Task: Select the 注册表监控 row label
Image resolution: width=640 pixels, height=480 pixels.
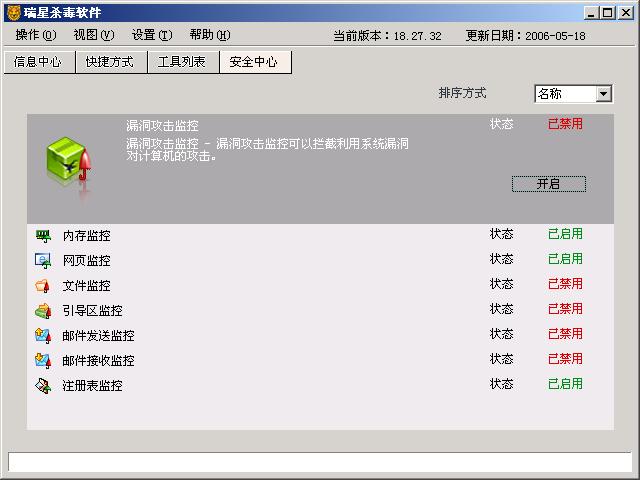Action: pos(92,386)
